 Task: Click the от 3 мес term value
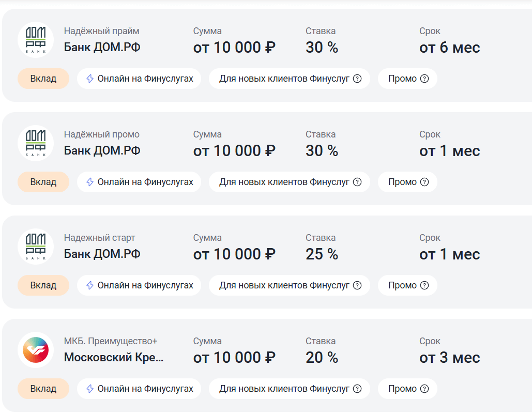[450, 358]
